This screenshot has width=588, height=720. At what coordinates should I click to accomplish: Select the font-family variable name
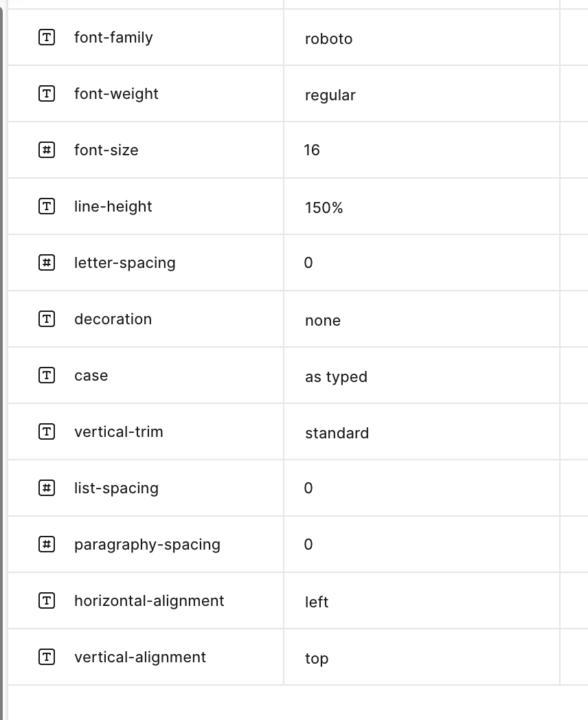pos(113,38)
